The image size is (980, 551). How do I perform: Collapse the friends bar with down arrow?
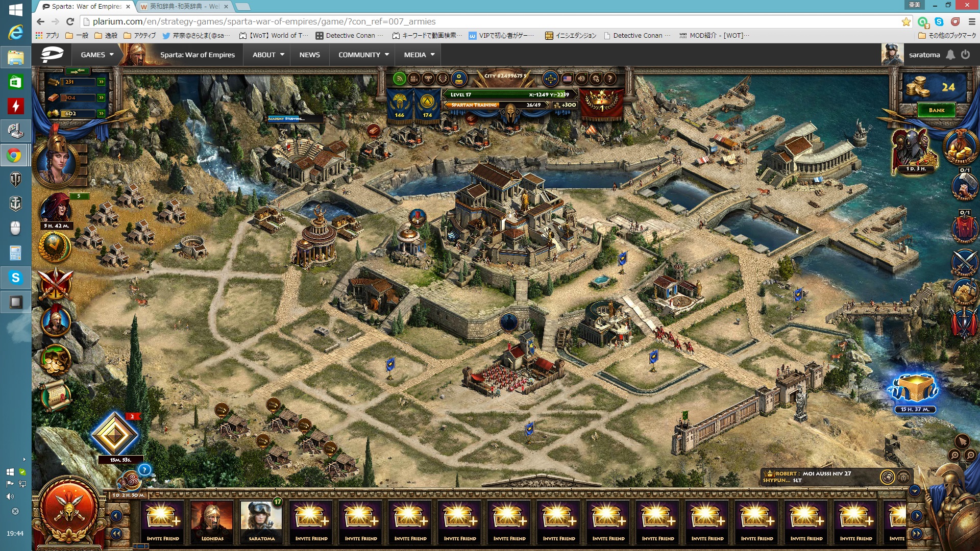pyautogui.click(x=915, y=490)
